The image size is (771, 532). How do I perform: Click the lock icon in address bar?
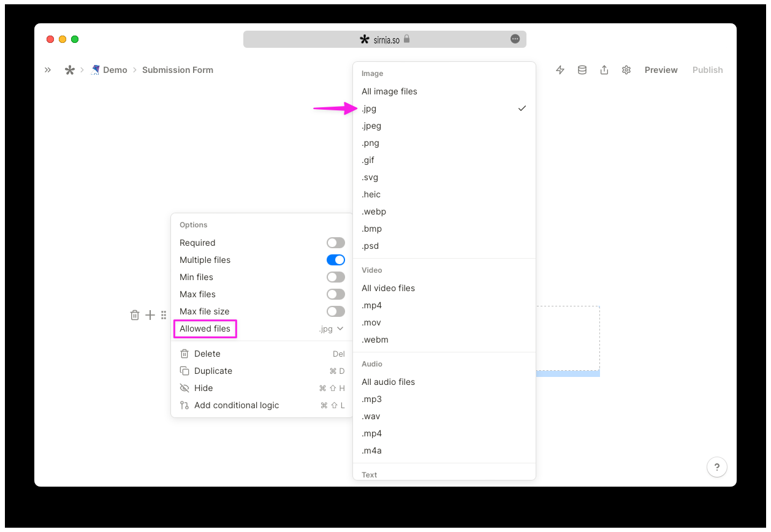click(x=406, y=39)
